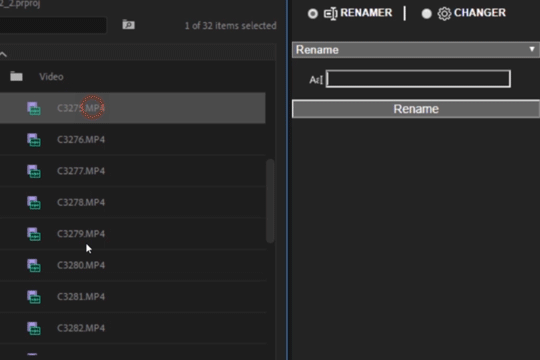
Task: Click the '1 of 32 items selected' status text
Action: coord(230,26)
